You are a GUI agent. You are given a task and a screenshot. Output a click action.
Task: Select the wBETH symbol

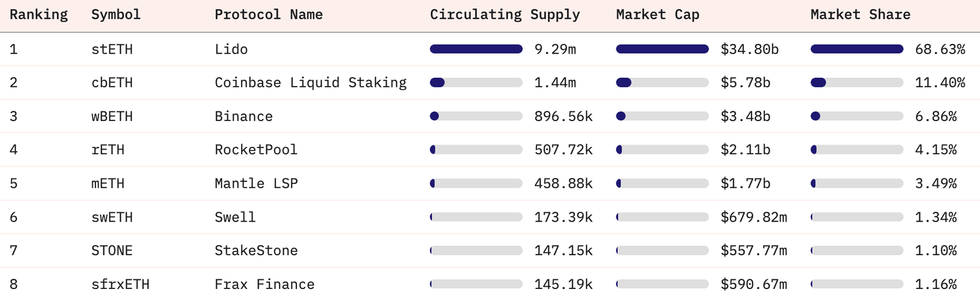(112, 116)
